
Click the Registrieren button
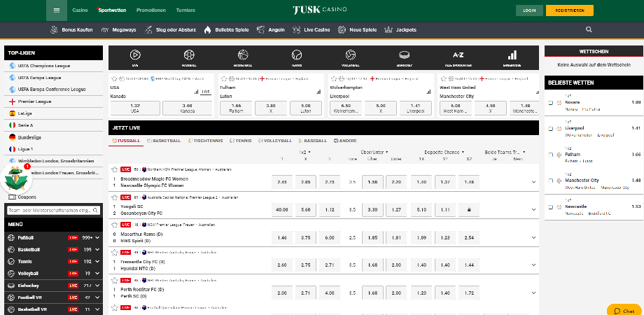coord(569,10)
